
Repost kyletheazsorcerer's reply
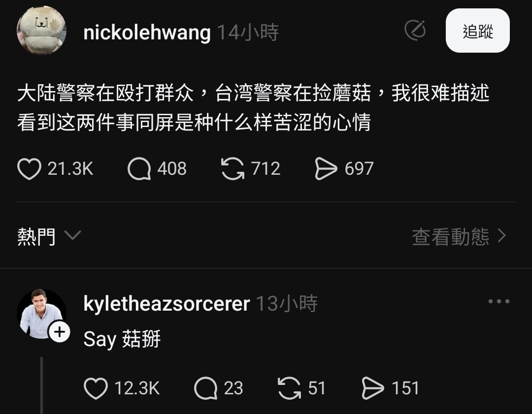290,388
